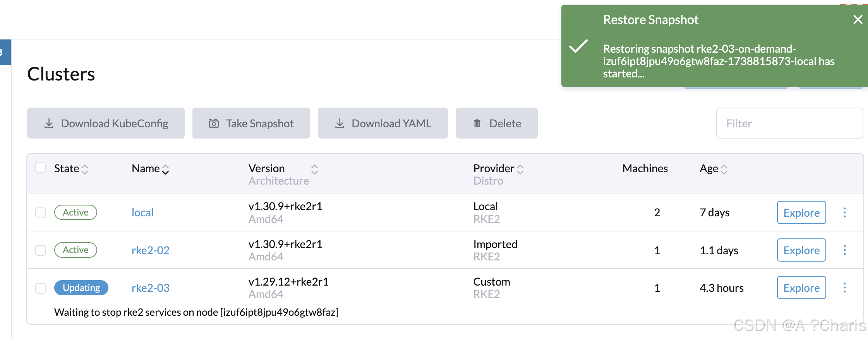Click the Clusters page heading
This screenshot has width=868, height=339.
[61, 74]
